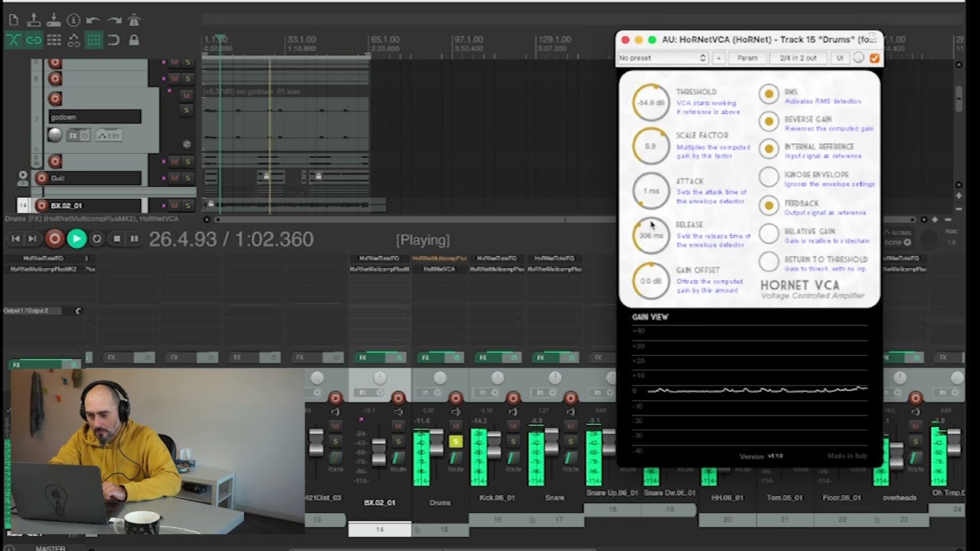The width and height of the screenshot is (980, 551).
Task: Open the No preset dropdown in HoRNetVCA
Action: tap(662, 58)
